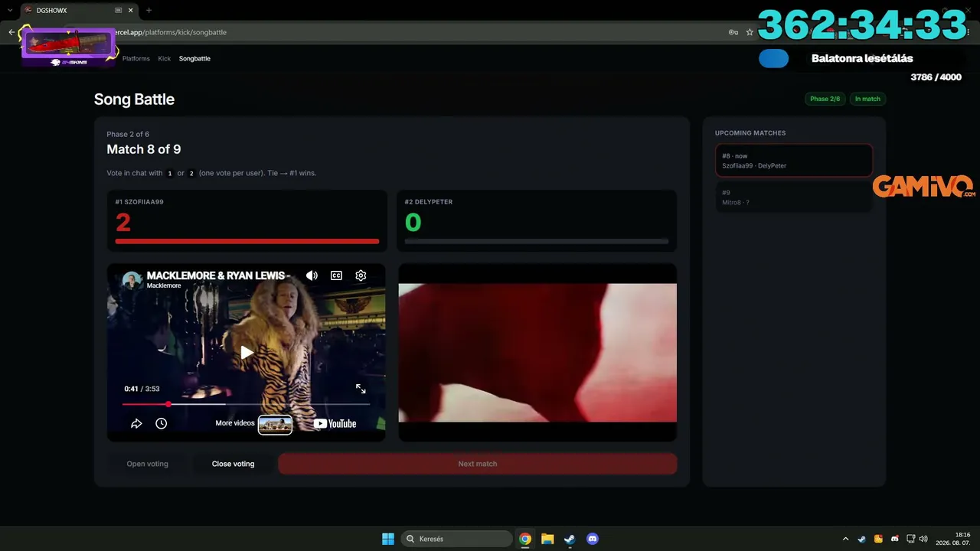Open the More videos thumbnail
This screenshot has width=980, height=551.
275,424
